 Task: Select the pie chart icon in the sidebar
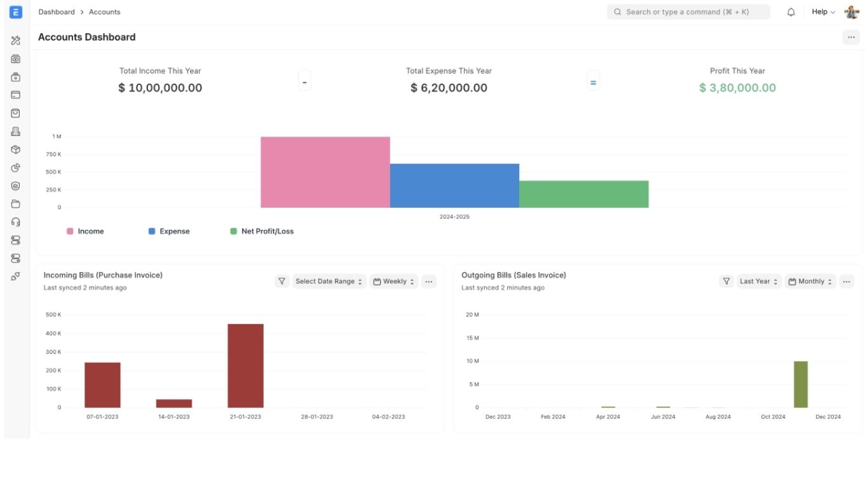(x=15, y=167)
